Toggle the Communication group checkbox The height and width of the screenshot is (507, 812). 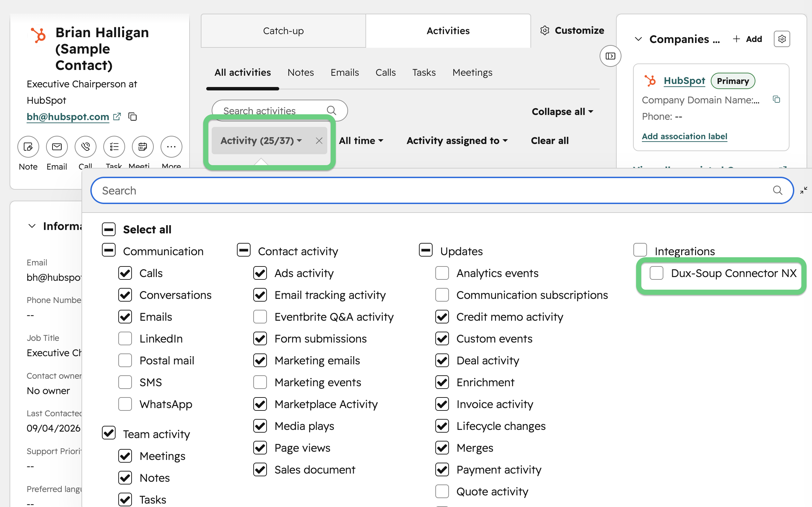(109, 250)
